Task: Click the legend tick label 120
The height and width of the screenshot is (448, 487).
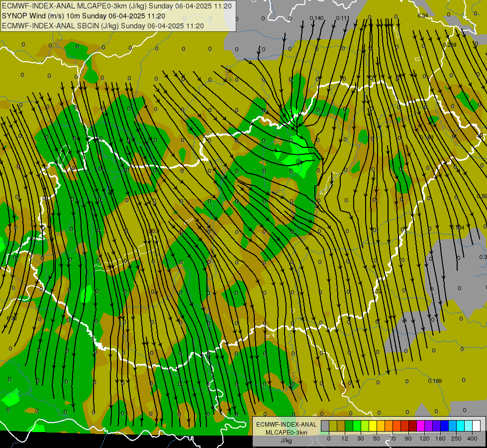Action: [424, 439]
